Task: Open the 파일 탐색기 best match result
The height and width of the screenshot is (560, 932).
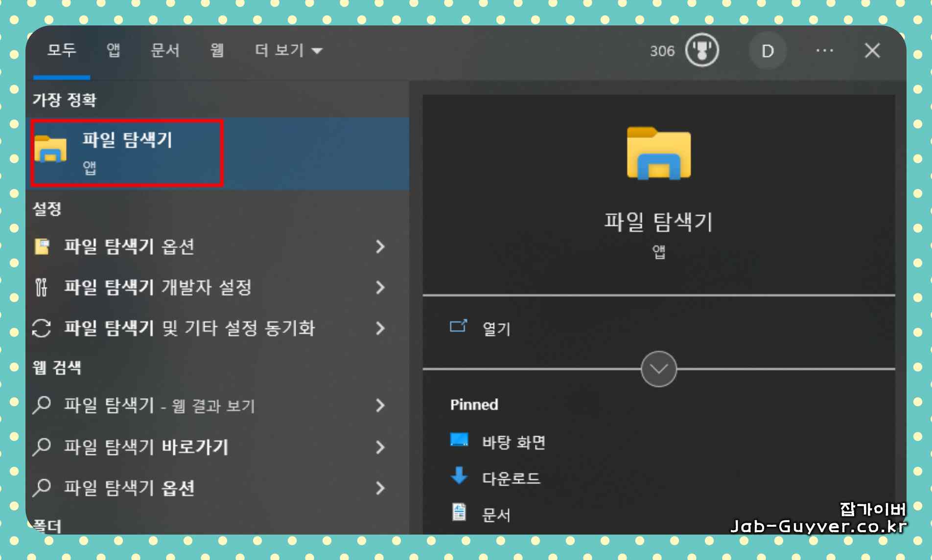Action: [218, 153]
